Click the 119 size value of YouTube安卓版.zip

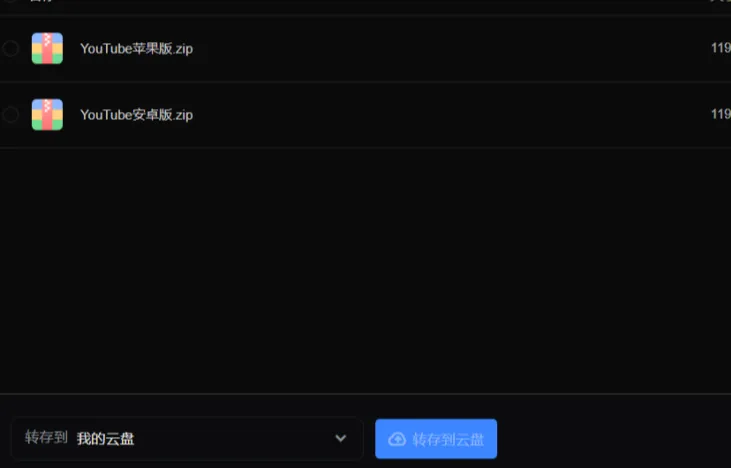[x=721, y=114]
